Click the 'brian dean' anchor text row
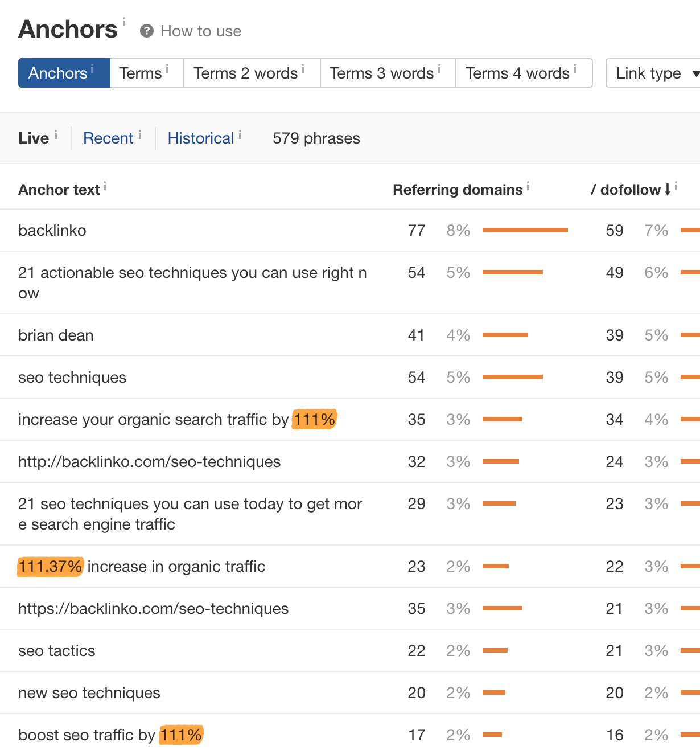The image size is (700, 754). pos(56,335)
